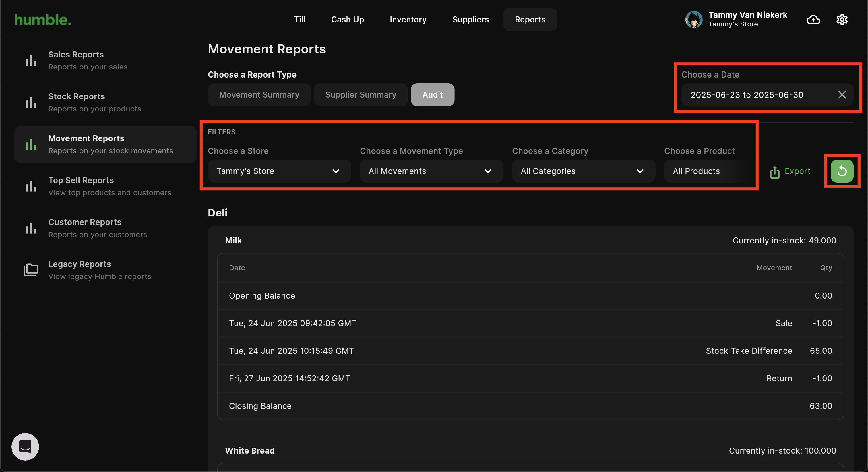Open Movement Reports in the sidebar
The image size is (868, 472).
tap(105, 144)
